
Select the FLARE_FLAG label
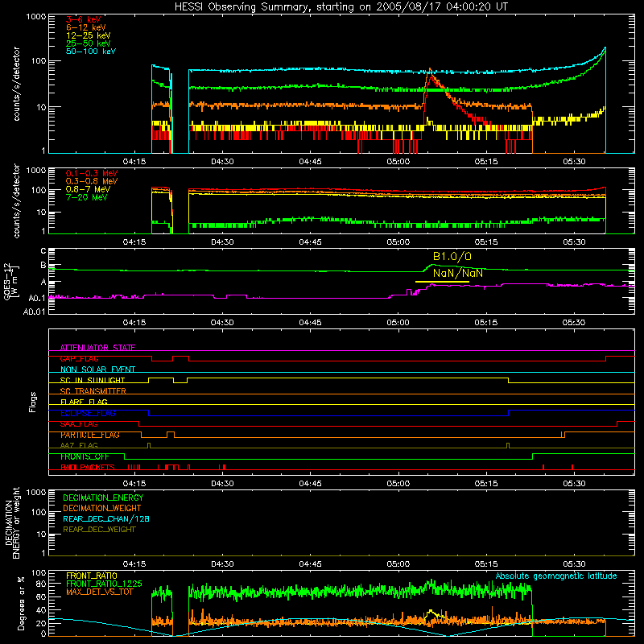(x=84, y=402)
